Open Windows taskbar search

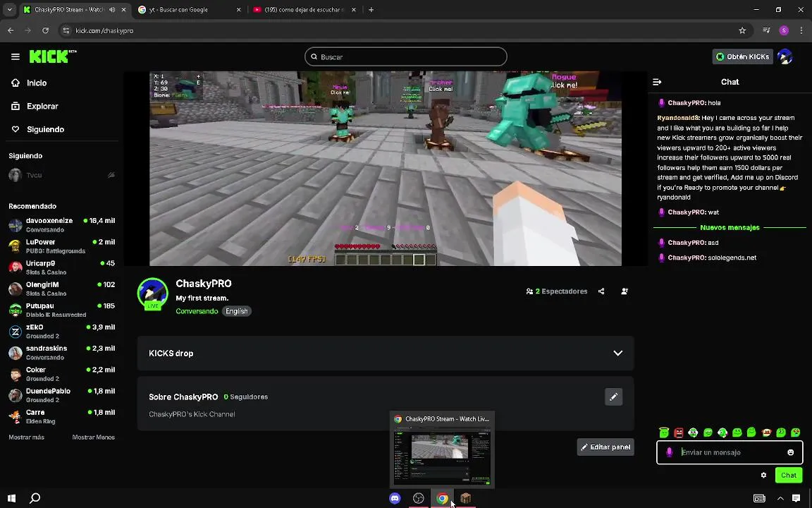point(35,498)
